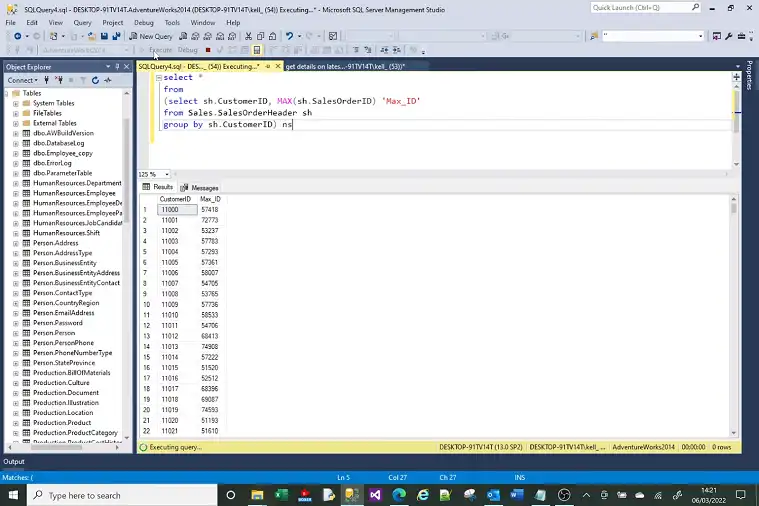The image size is (759, 506).
Task: Click the Object Explorer horizontal scrollbar
Action: click(x=63, y=447)
